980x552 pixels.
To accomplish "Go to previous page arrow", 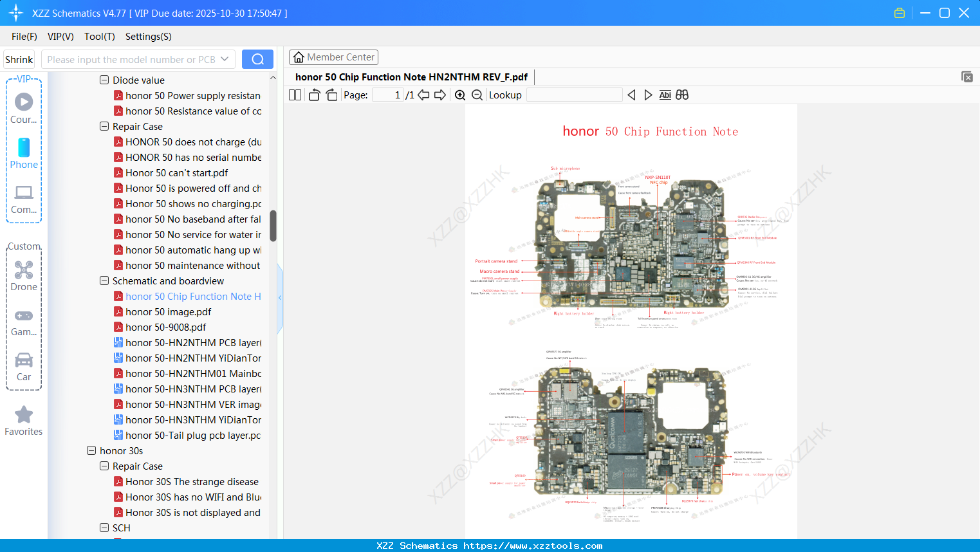I will pos(423,95).
